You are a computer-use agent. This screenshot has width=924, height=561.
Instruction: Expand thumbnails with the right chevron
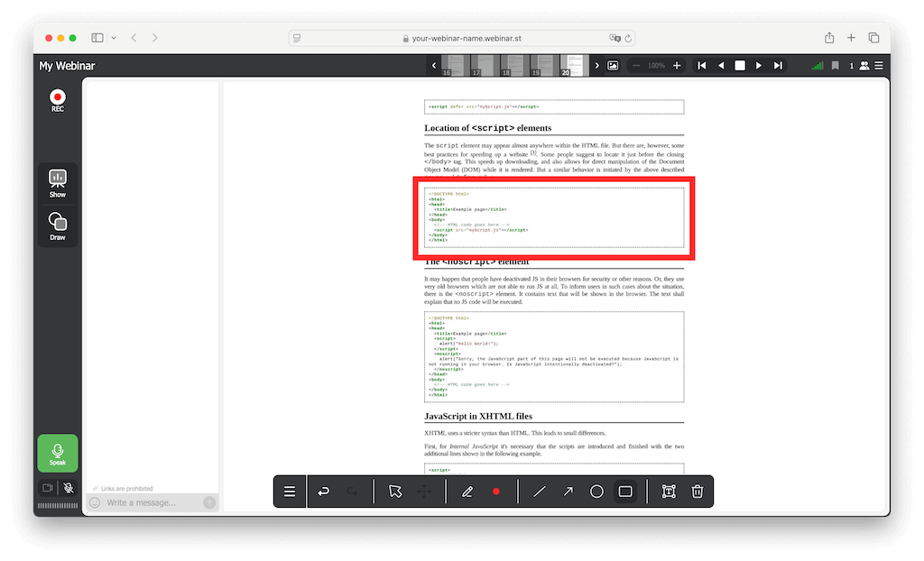[x=596, y=66]
